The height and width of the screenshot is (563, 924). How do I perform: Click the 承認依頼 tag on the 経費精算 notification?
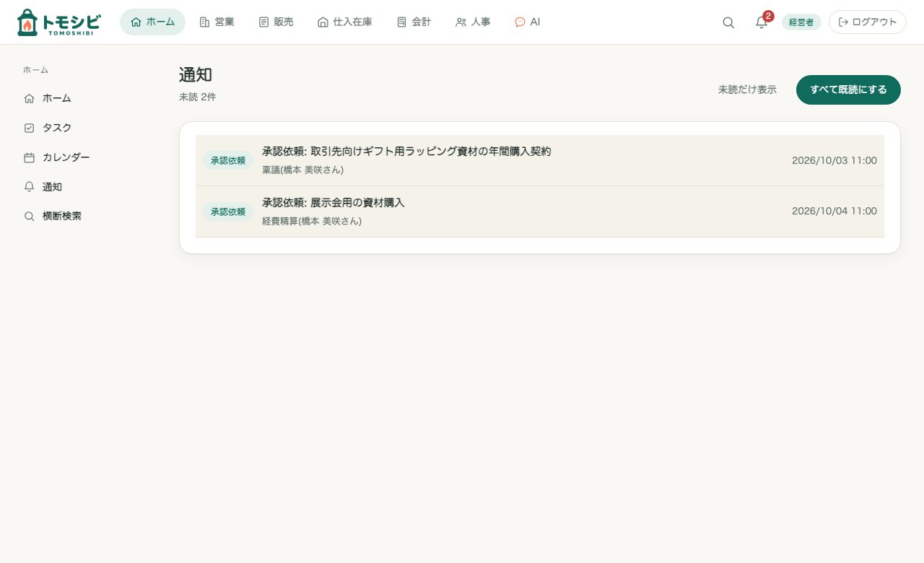(228, 211)
